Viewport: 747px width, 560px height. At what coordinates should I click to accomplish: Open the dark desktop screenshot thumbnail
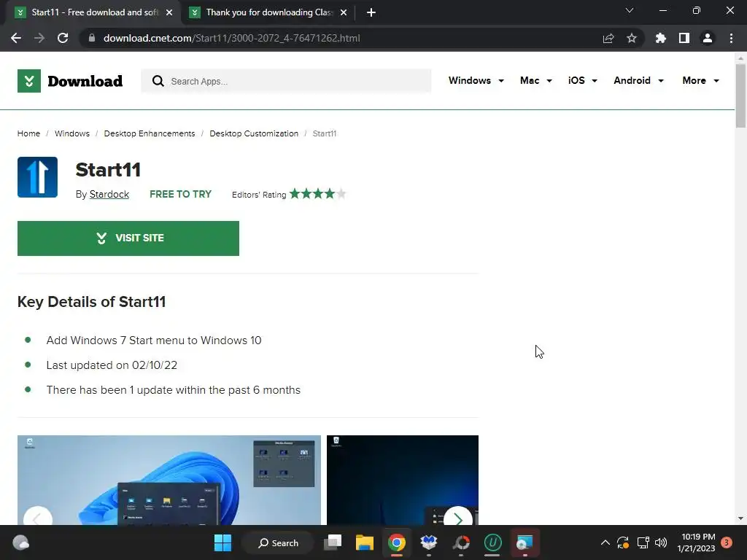(403, 480)
